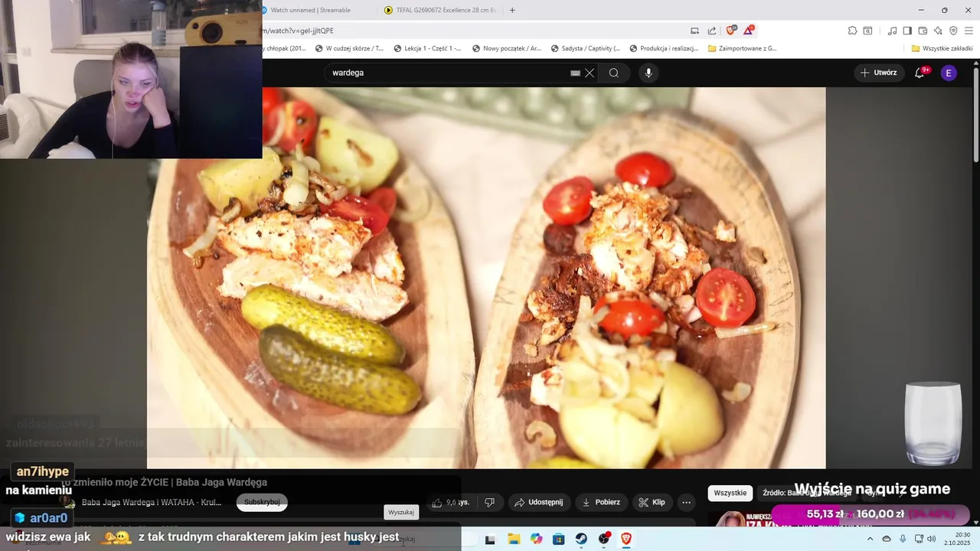Screen dimensions: 980x551
Task: Open File Explorer from the taskbar
Action: (514, 540)
